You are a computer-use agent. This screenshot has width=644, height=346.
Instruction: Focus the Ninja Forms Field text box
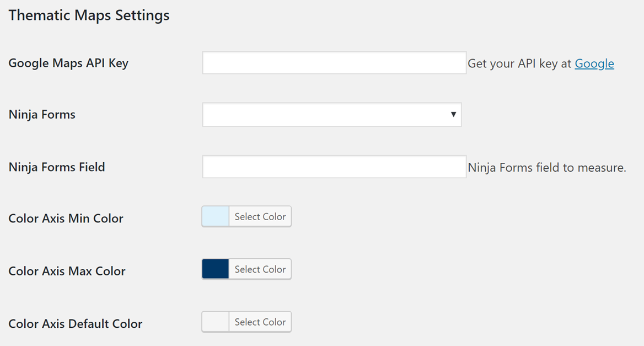[334, 167]
